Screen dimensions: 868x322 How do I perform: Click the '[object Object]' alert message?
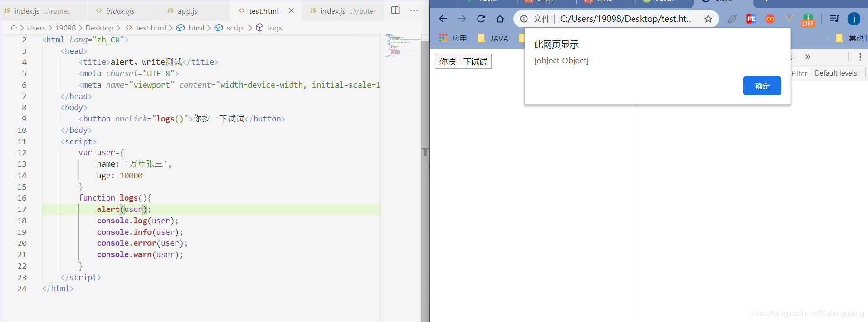pos(561,60)
